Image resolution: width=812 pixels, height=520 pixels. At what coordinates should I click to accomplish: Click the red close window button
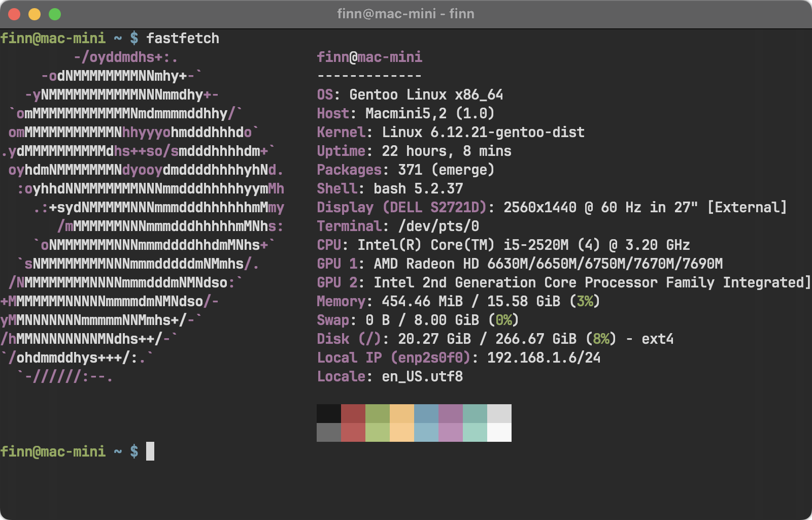point(14,14)
